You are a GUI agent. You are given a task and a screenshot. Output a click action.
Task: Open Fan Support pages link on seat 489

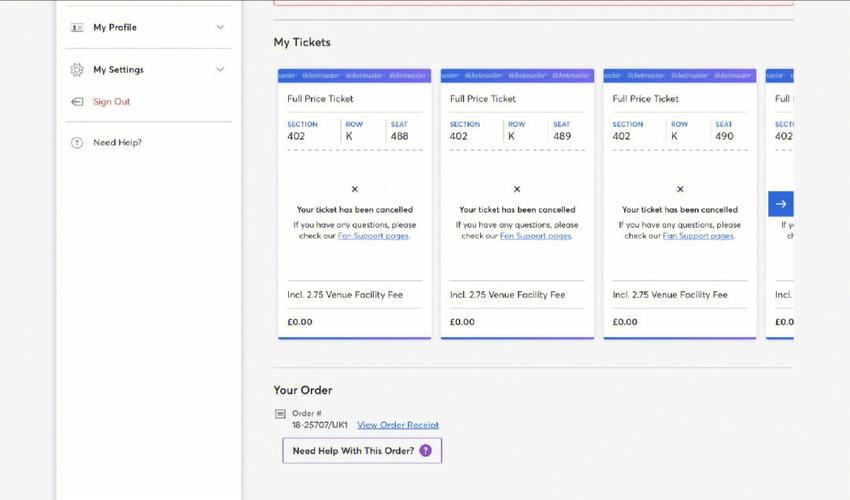[x=536, y=236]
